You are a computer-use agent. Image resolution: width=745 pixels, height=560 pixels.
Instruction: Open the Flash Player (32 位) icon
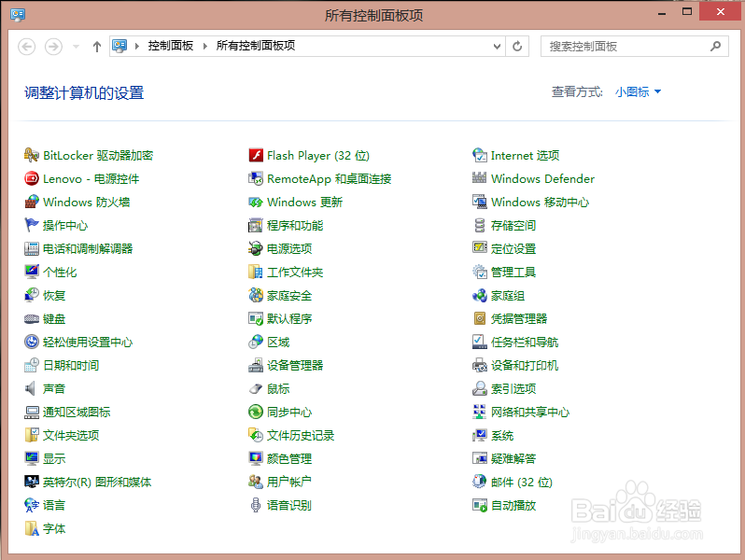(256, 155)
